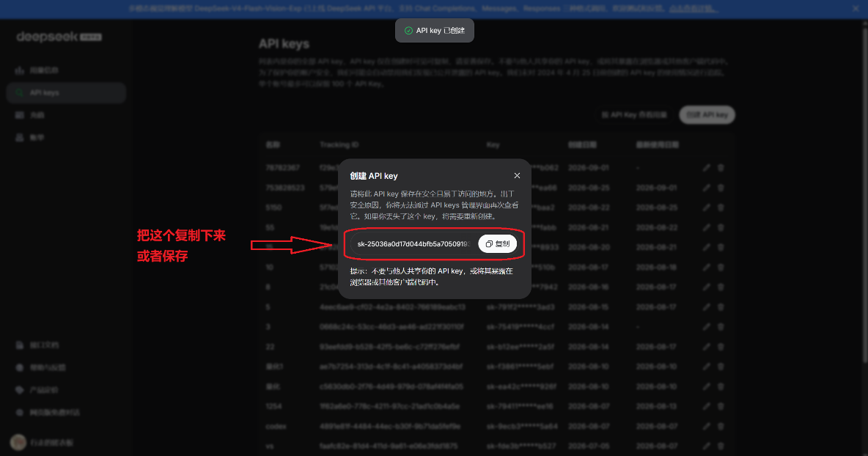Dismiss the top announcement banner
Image resolution: width=868 pixels, height=456 pixels.
pos(856,8)
